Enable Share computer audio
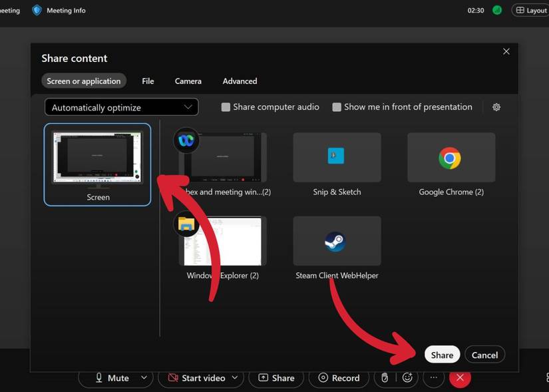Image resolution: width=549 pixels, height=392 pixels. 226,106
